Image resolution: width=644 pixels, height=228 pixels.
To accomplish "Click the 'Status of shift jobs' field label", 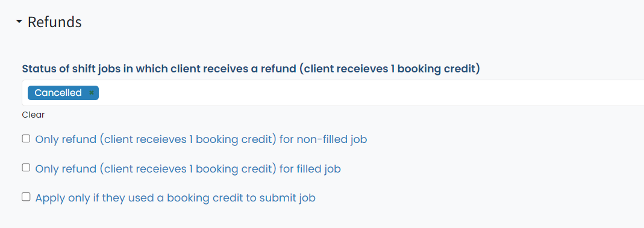I will [251, 69].
